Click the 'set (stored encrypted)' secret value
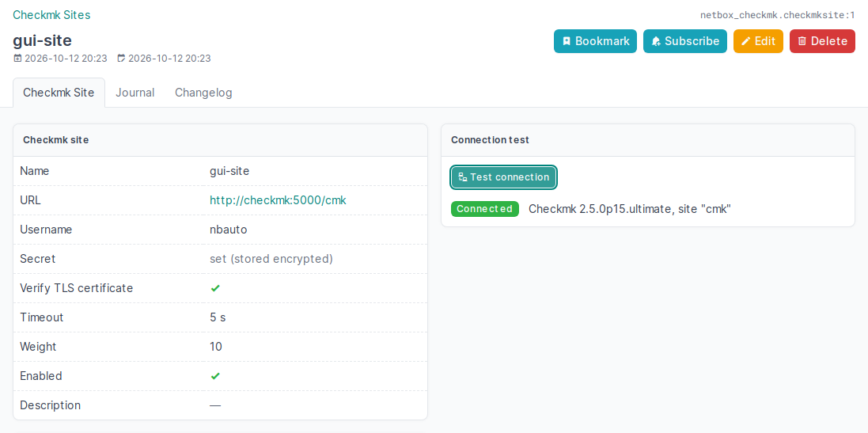The image size is (868, 433). click(x=271, y=259)
